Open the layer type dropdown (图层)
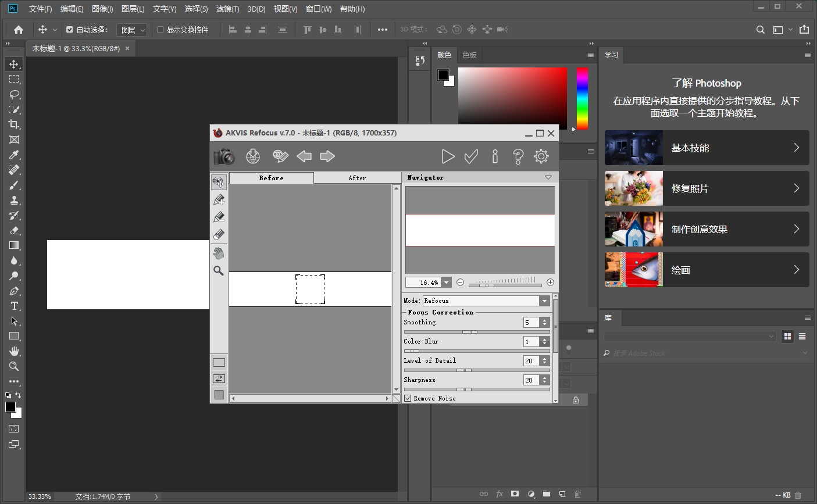This screenshot has height=504, width=817. [133, 30]
